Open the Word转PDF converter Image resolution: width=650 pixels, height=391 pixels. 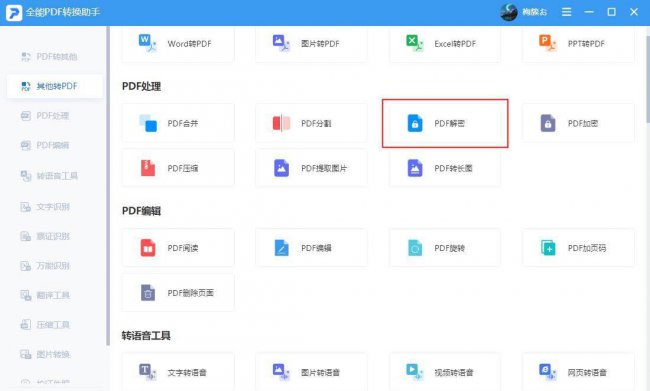tap(178, 44)
